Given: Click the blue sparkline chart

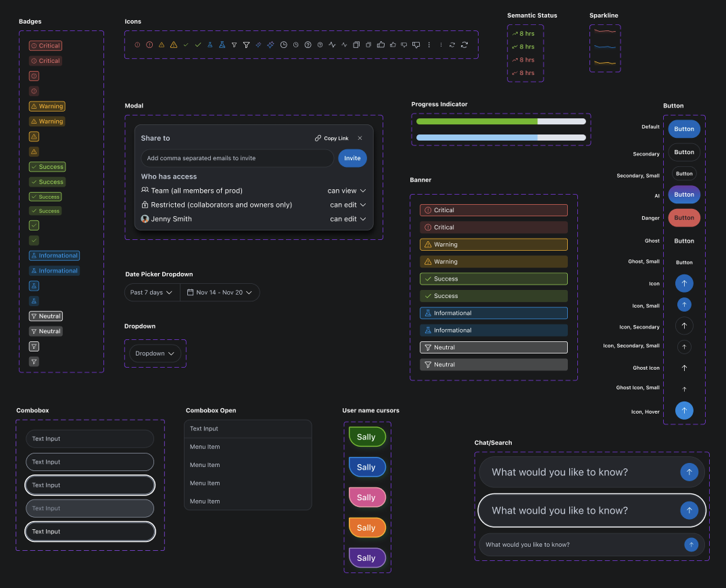Looking at the screenshot, I should point(605,47).
